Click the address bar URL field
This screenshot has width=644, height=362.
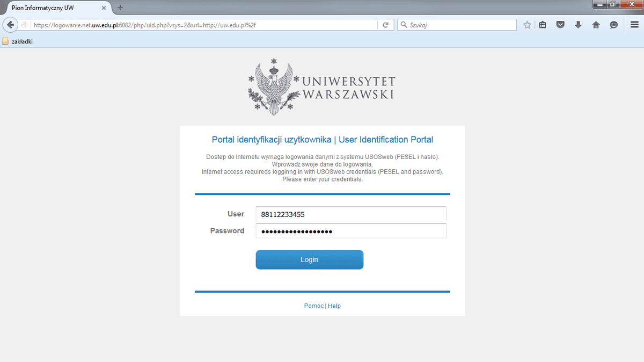[x=204, y=25]
